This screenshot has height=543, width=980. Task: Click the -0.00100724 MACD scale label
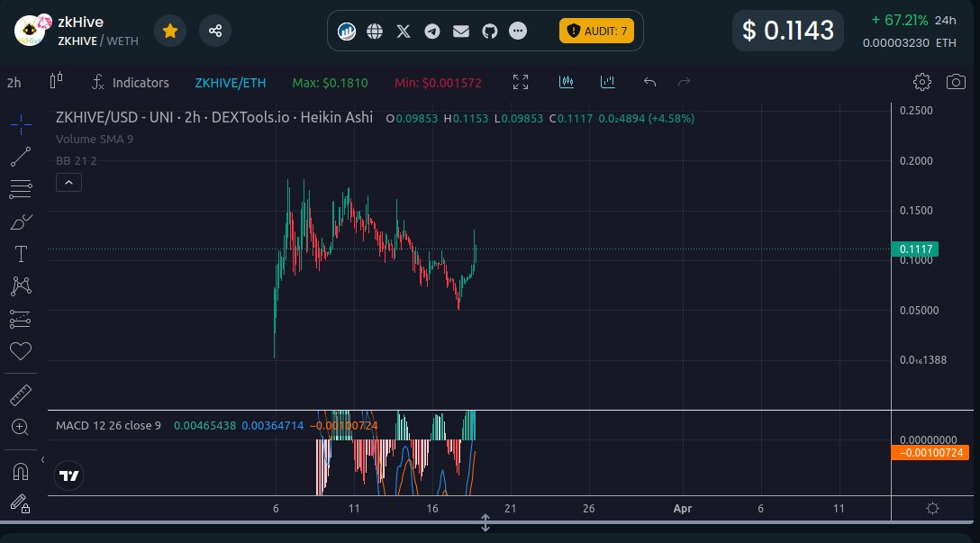(x=930, y=452)
